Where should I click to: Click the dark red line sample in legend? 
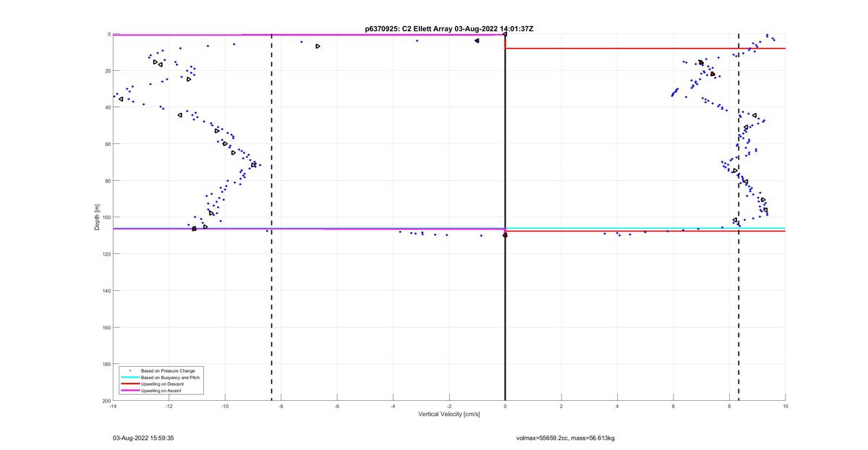[x=129, y=383]
